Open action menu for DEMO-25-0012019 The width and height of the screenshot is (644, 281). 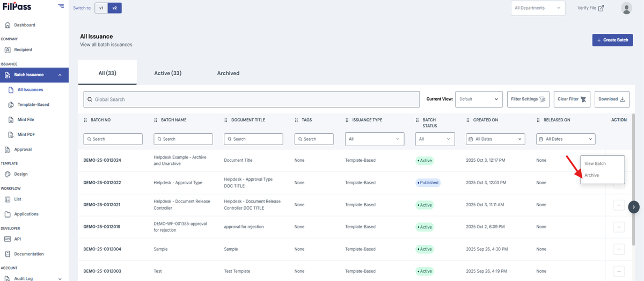pos(619,227)
